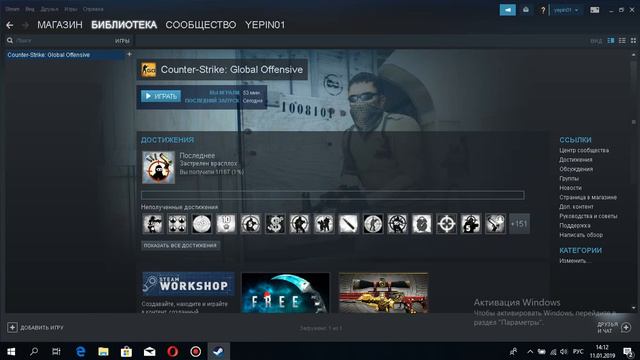Screen dimensions: 640x360
Task: Open Доп. контент link
Action: [x=576, y=207]
